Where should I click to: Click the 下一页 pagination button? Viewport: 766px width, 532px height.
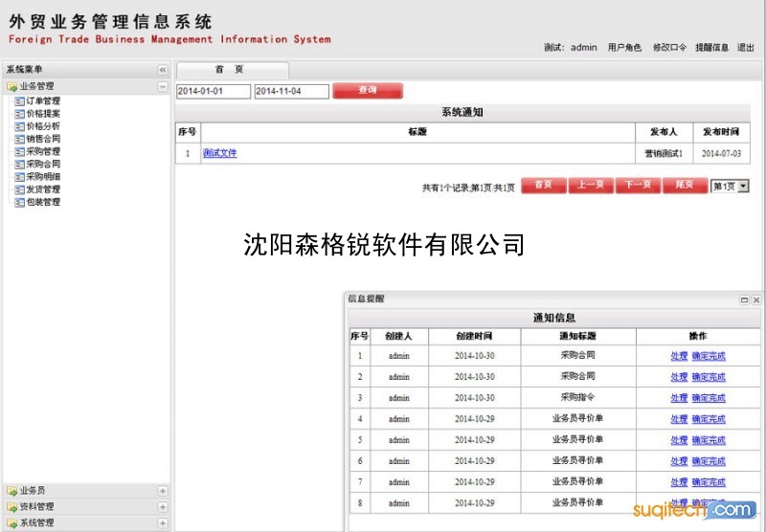click(x=638, y=185)
